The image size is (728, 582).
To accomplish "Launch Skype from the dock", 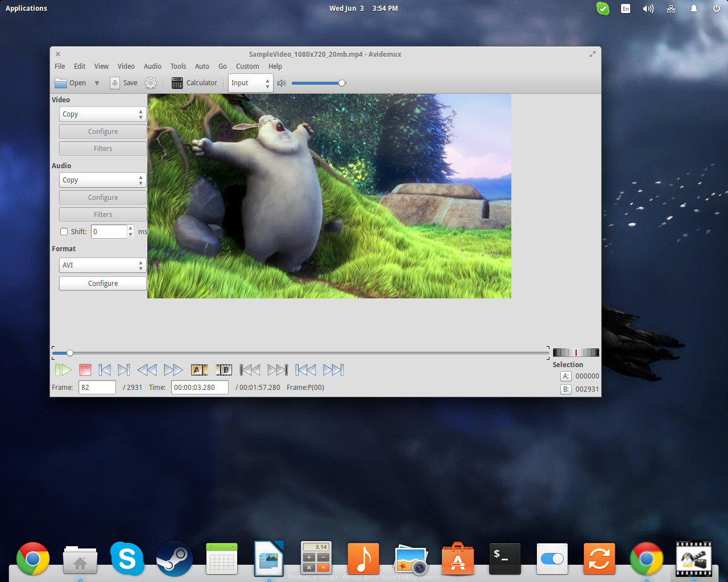I will 127,558.
